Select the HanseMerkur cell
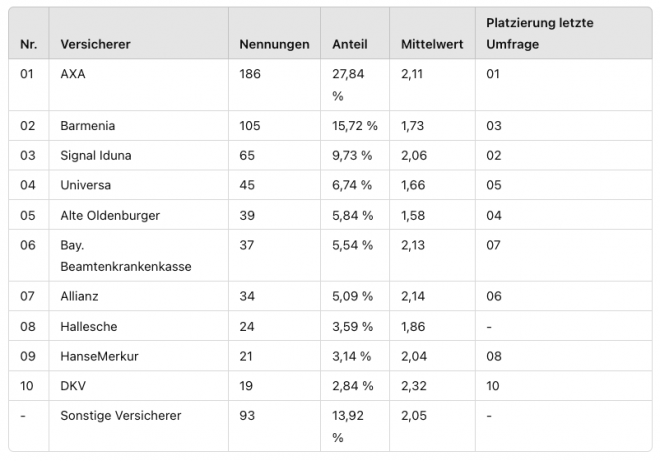Screen dimensions: 660x461 (99, 357)
